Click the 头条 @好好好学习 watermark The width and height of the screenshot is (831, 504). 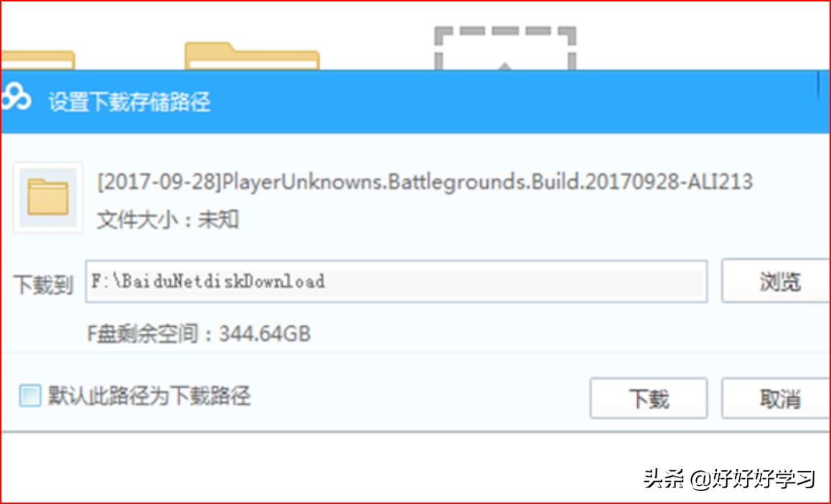click(x=729, y=479)
